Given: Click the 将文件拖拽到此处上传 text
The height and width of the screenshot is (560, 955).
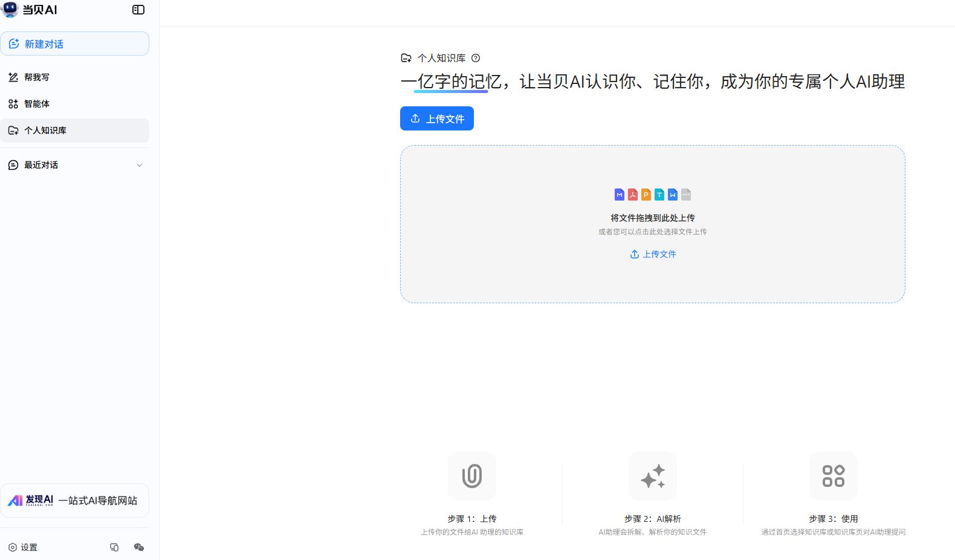Looking at the screenshot, I should coord(653,218).
